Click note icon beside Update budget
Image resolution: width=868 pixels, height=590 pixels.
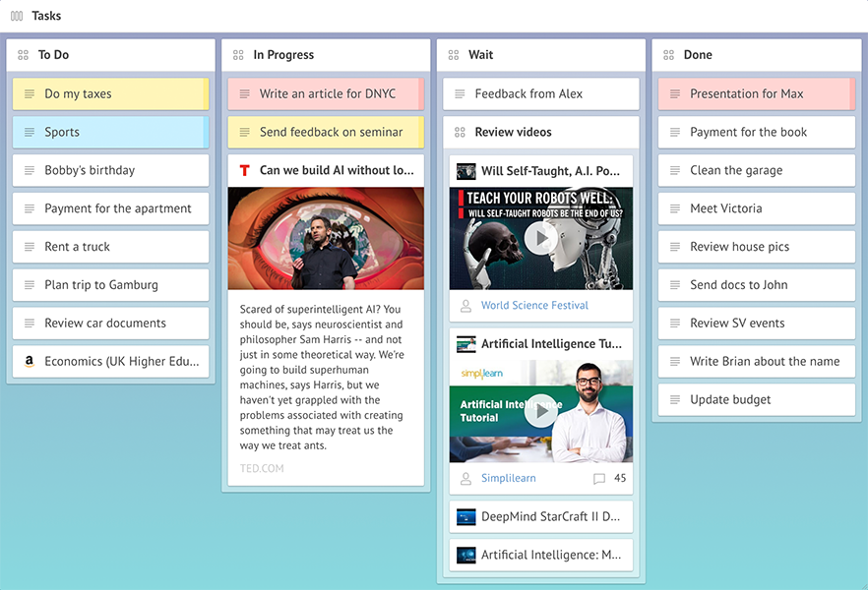[x=675, y=399]
